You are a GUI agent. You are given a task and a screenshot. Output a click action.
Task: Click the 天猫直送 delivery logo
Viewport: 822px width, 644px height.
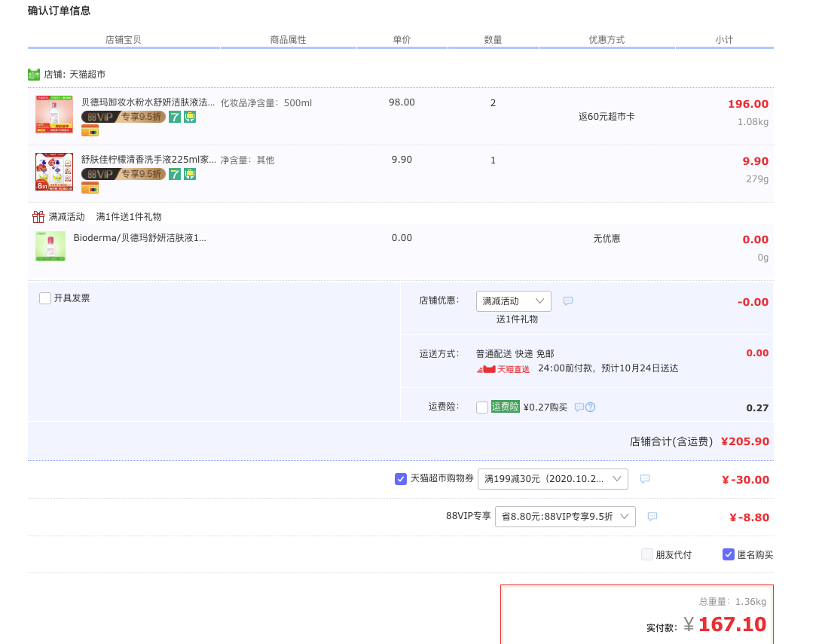(x=503, y=369)
